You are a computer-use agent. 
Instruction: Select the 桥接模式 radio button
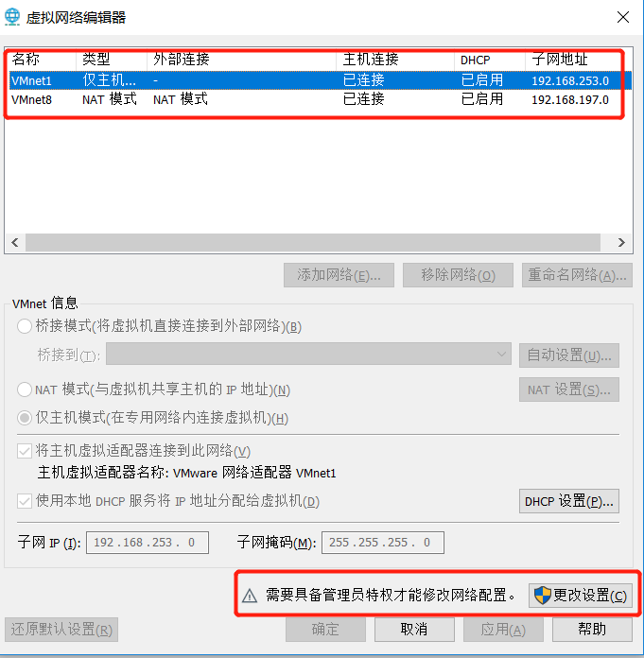25,326
